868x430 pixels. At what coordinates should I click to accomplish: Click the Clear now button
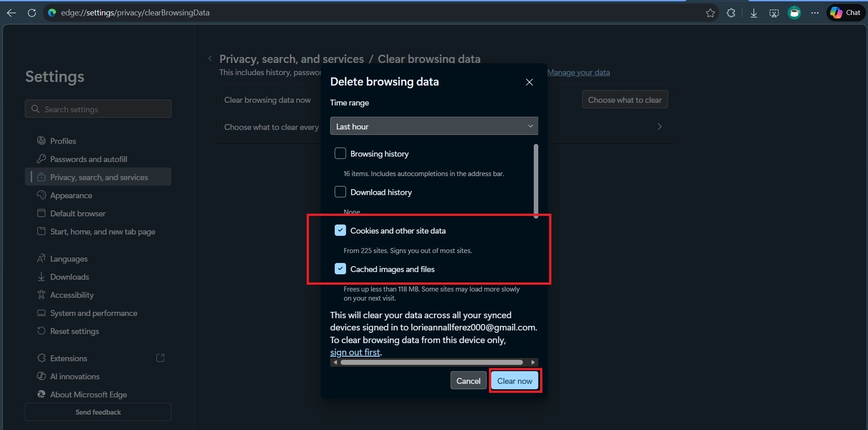pyautogui.click(x=515, y=381)
